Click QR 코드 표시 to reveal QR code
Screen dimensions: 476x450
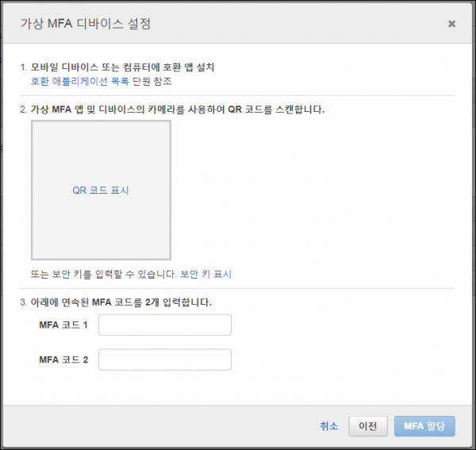[x=101, y=190]
